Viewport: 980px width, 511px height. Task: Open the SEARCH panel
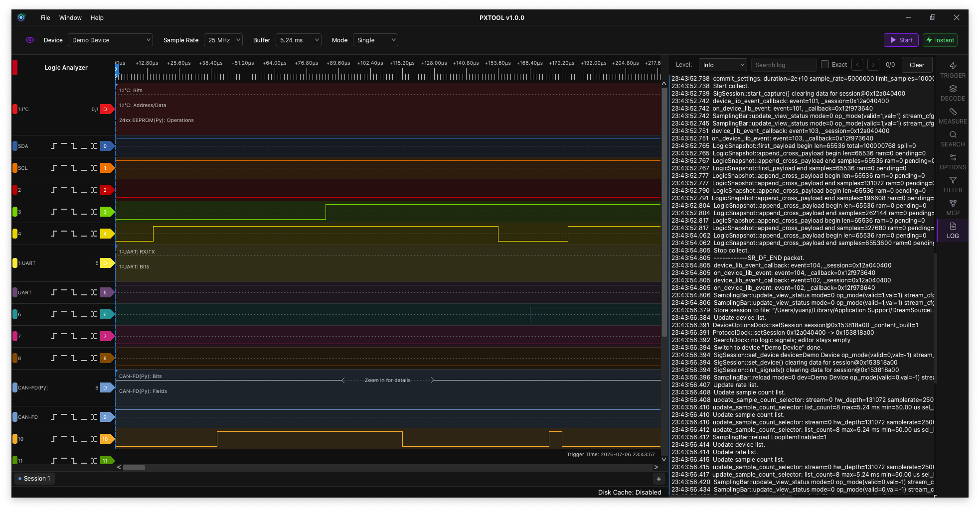(953, 139)
